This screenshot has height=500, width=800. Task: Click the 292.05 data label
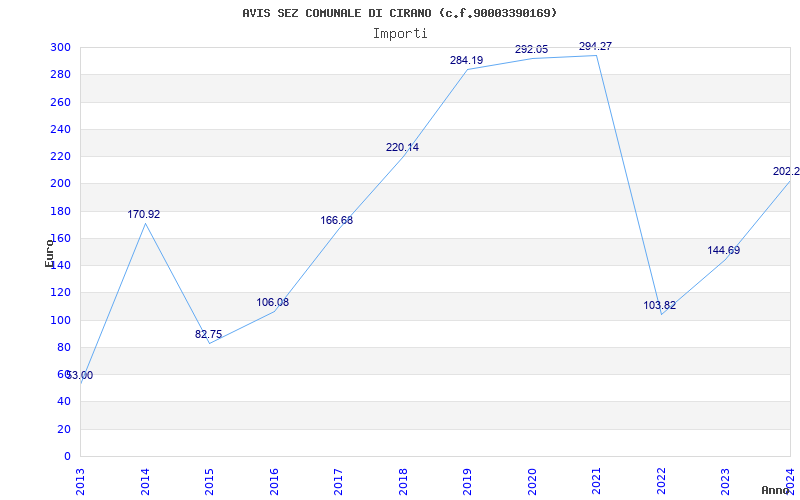531,49
